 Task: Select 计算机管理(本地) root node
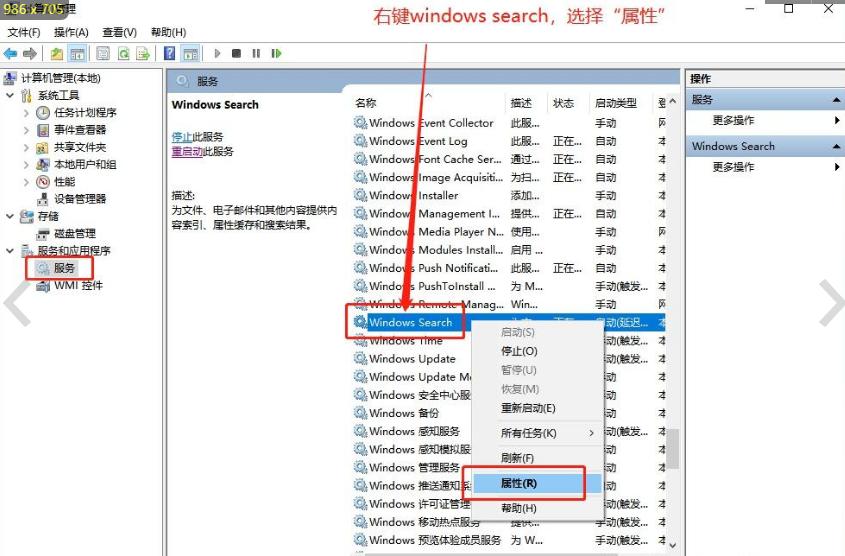(x=60, y=78)
